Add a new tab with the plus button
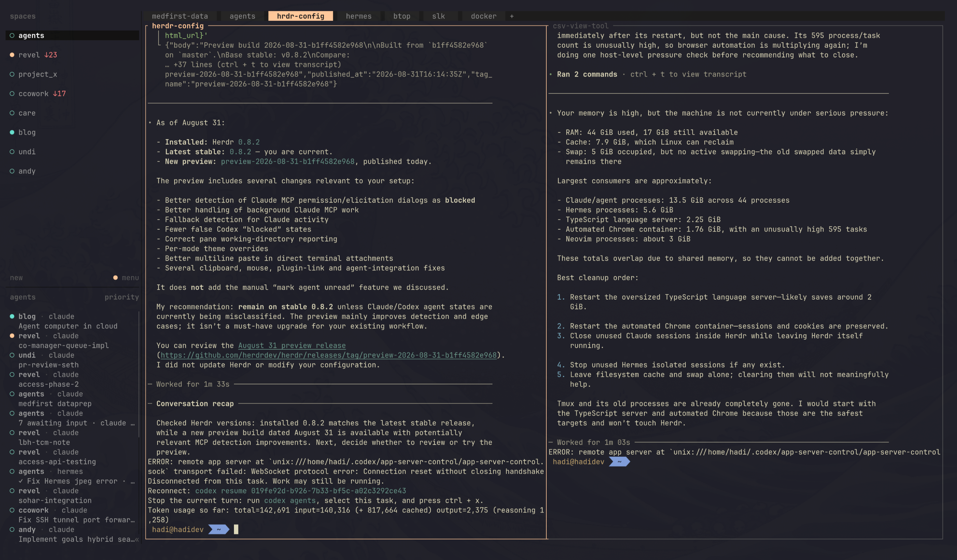The image size is (957, 560). [512, 16]
